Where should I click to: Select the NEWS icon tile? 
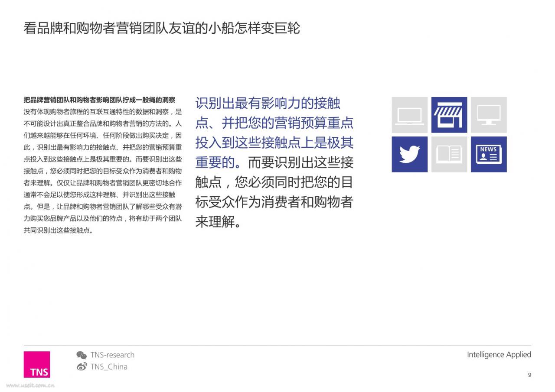coord(489,154)
